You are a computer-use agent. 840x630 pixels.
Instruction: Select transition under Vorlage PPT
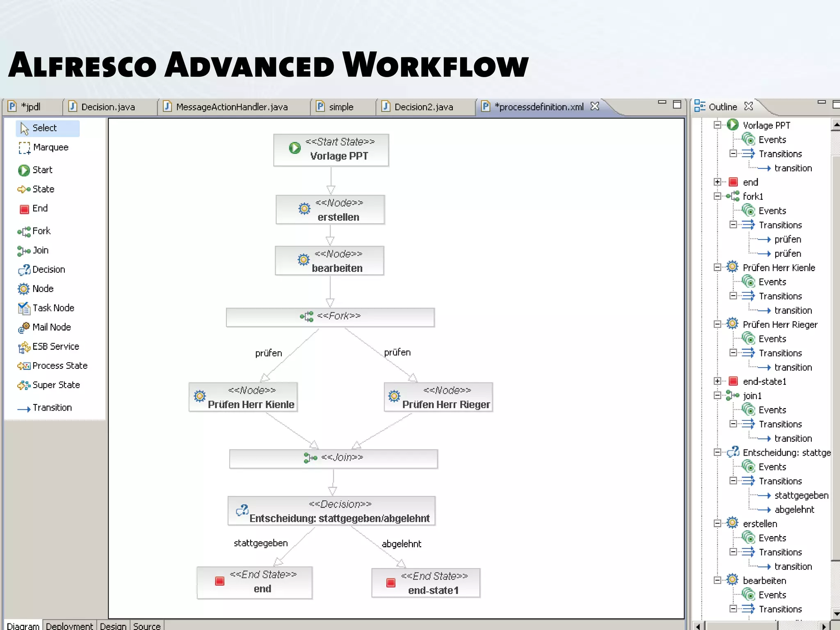point(793,168)
